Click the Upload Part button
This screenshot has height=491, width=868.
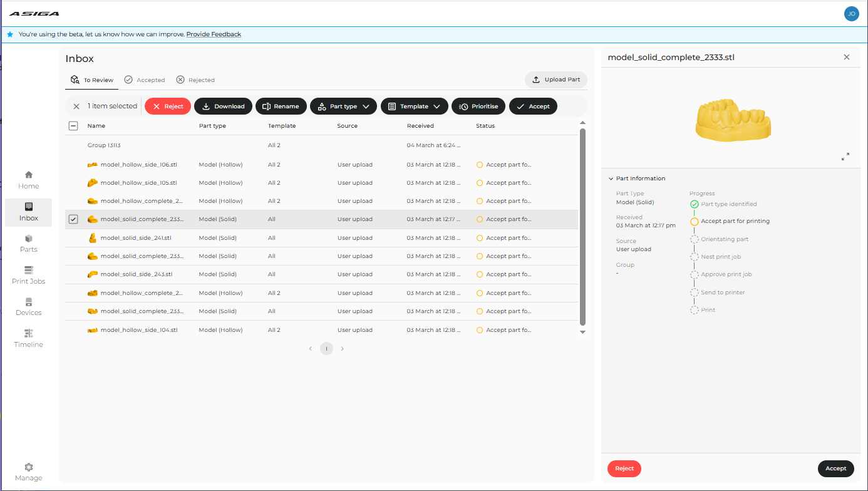tap(556, 80)
